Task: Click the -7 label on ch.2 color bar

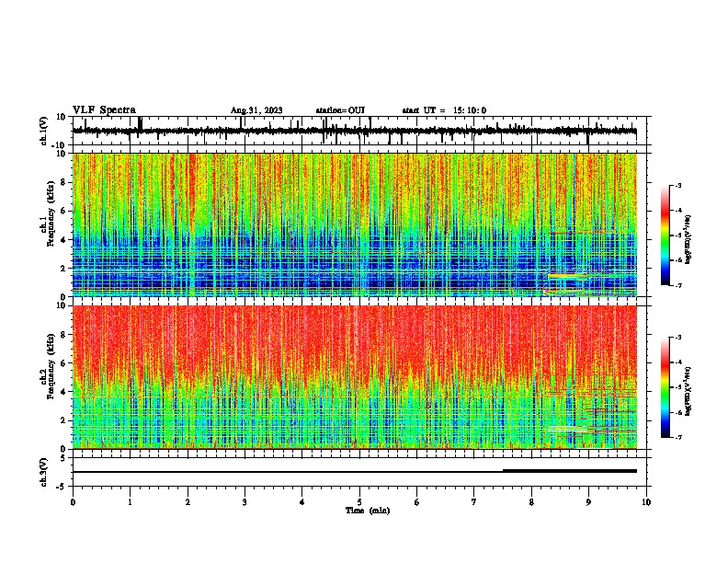Action: click(x=677, y=437)
